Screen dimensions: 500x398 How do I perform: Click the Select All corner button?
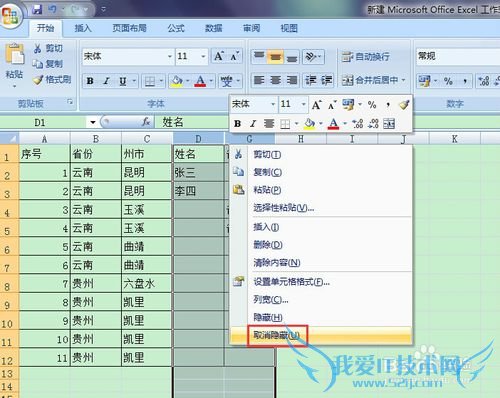tap(9, 138)
